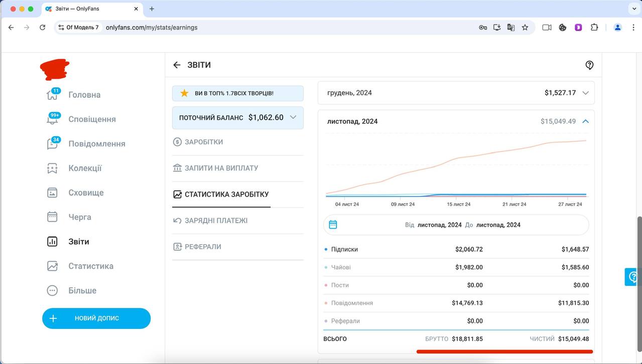Expand грудень, 2024 earnings row
This screenshot has width=642, height=364.
pyautogui.click(x=456, y=93)
